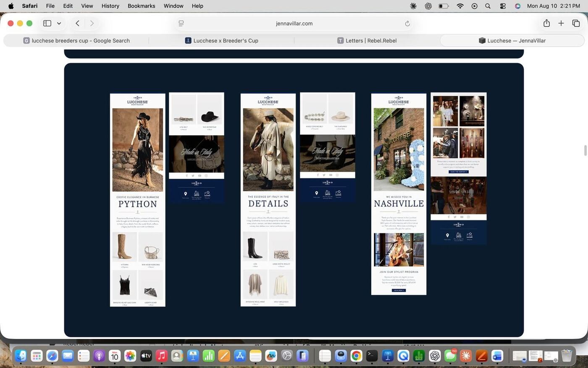Open Freeform from the Dock
588x368 pixels.
point(271,356)
